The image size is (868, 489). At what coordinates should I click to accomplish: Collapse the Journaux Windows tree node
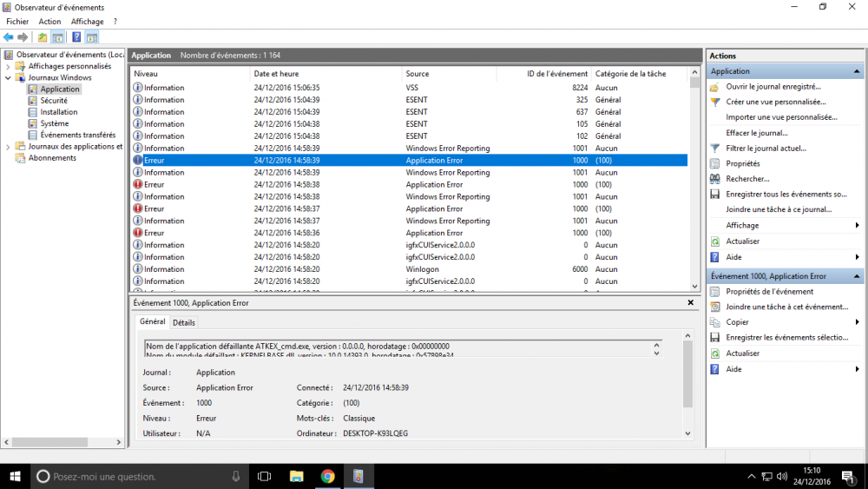pos(9,78)
